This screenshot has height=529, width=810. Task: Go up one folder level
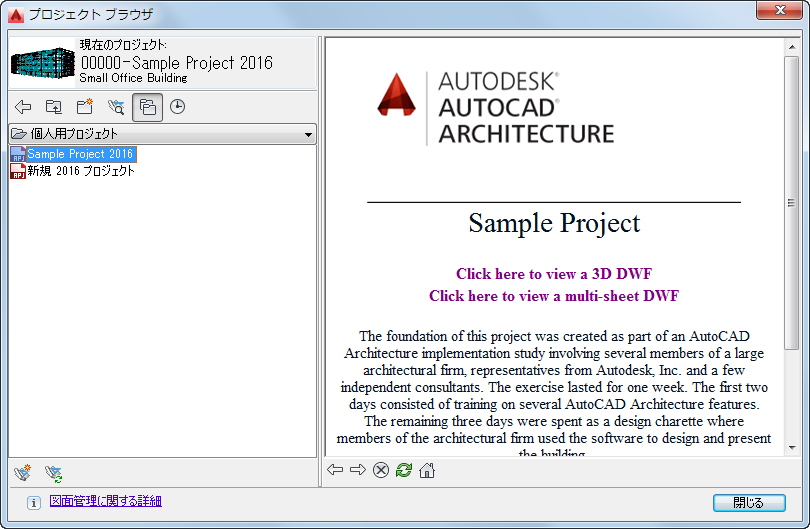tap(54, 107)
